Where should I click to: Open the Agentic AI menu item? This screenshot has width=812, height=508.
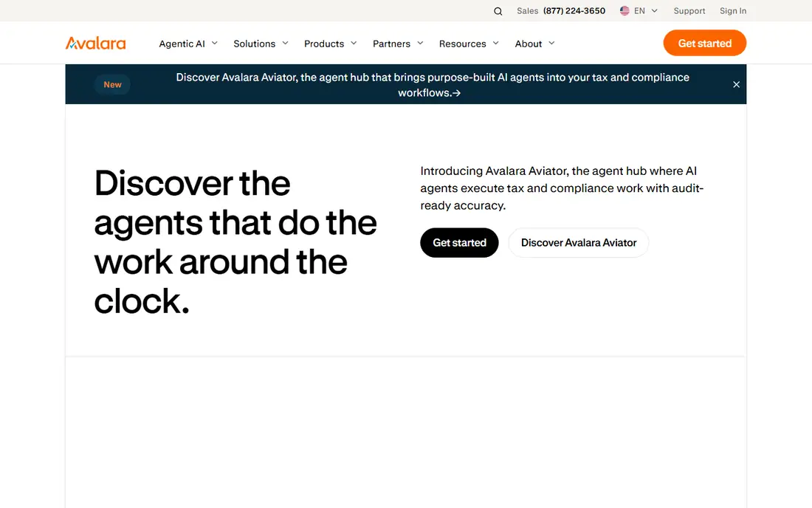(182, 44)
